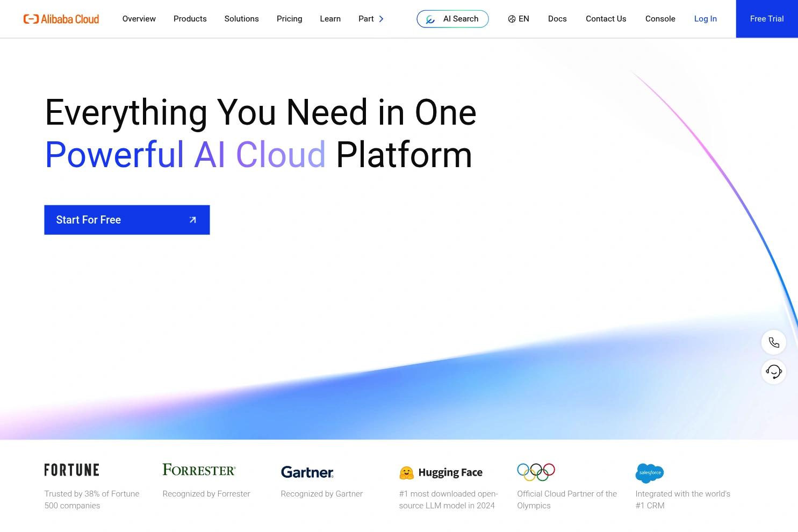Image resolution: width=798 pixels, height=532 pixels.
Task: Click the globe icon next to EN
Action: (512, 19)
